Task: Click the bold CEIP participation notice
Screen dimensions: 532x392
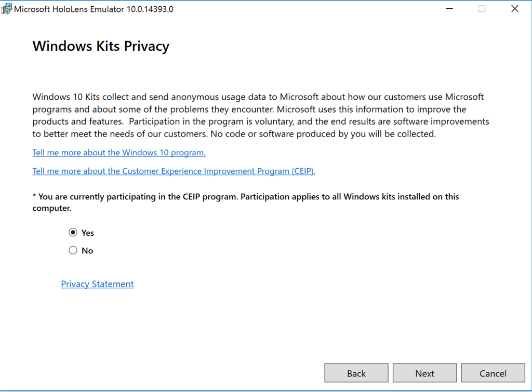Action: pyautogui.click(x=245, y=202)
